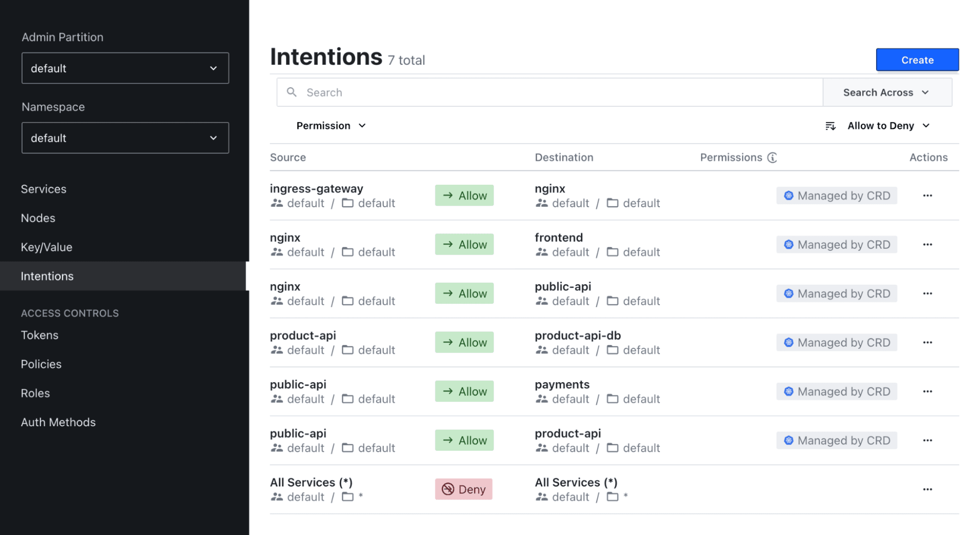Image resolution: width=980 pixels, height=535 pixels.
Task: Select the Admin Partition default dropdown
Action: click(125, 68)
